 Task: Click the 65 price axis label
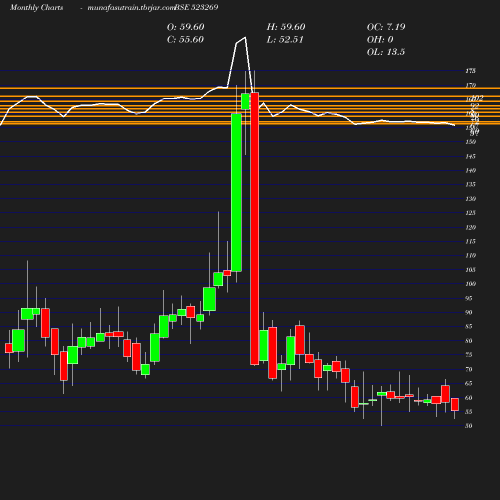469,383
